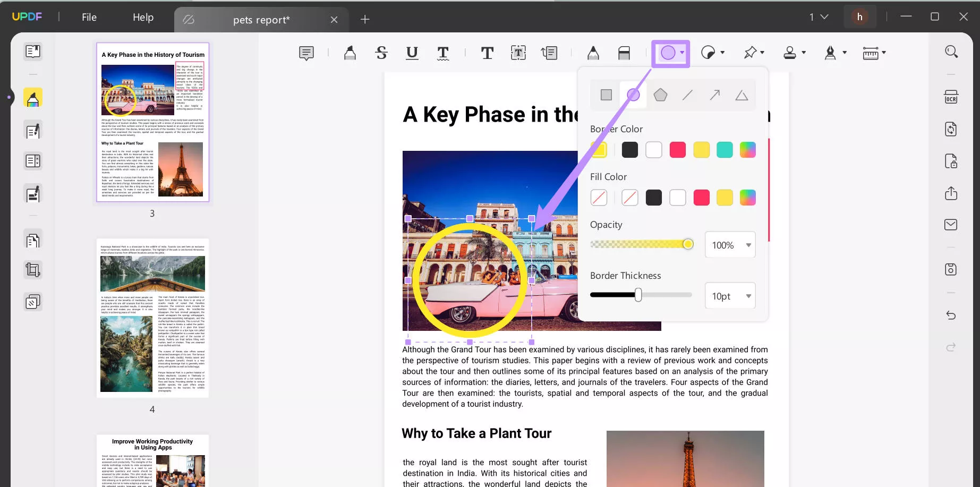Select the text comment tool
The width and height of the screenshot is (980, 487).
point(487,53)
